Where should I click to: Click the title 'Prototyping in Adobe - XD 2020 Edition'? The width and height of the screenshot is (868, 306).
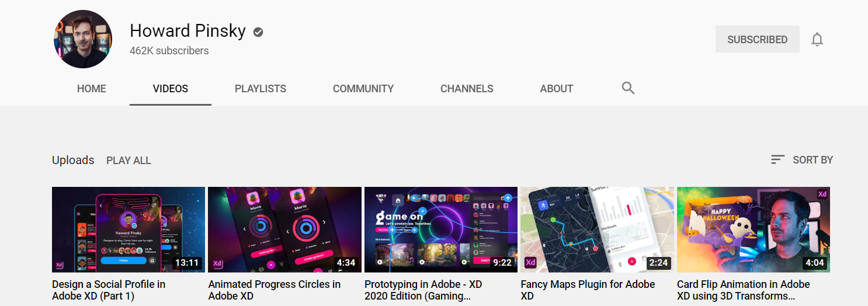[x=423, y=290]
